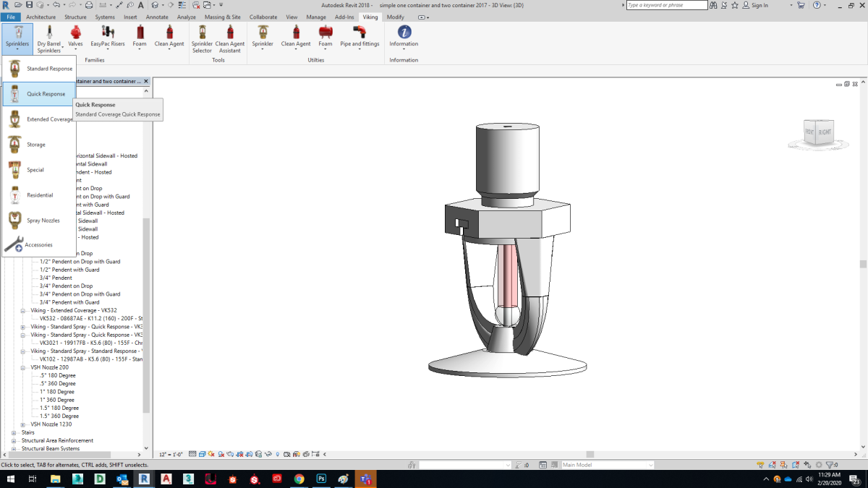Open the Main Model design option dropdown
The image size is (868, 488).
(x=608, y=465)
